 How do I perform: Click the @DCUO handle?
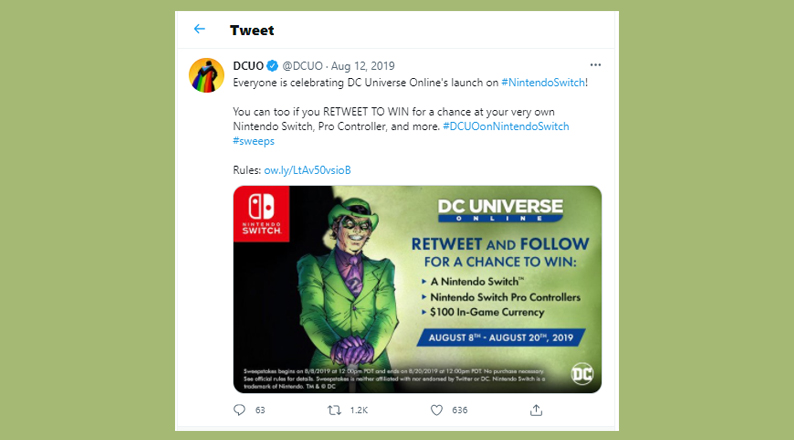click(x=302, y=66)
